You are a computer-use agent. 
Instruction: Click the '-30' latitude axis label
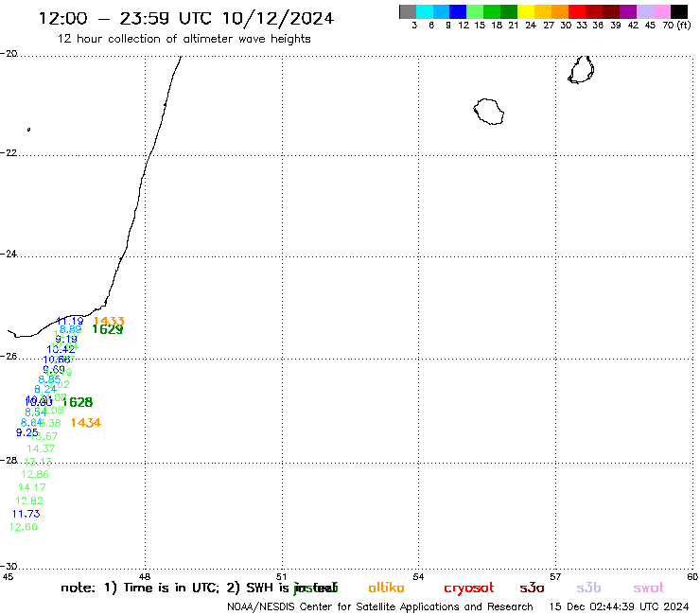click(x=9, y=567)
